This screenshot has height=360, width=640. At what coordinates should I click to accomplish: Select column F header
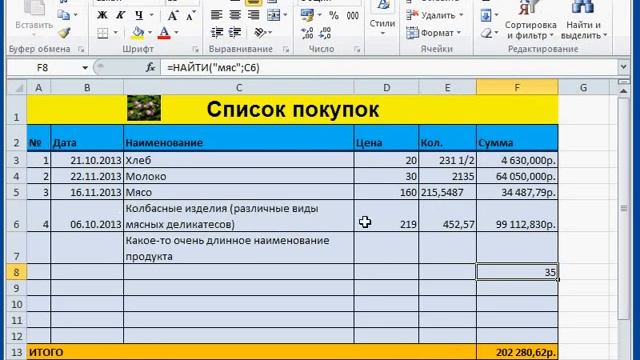pyautogui.click(x=517, y=87)
